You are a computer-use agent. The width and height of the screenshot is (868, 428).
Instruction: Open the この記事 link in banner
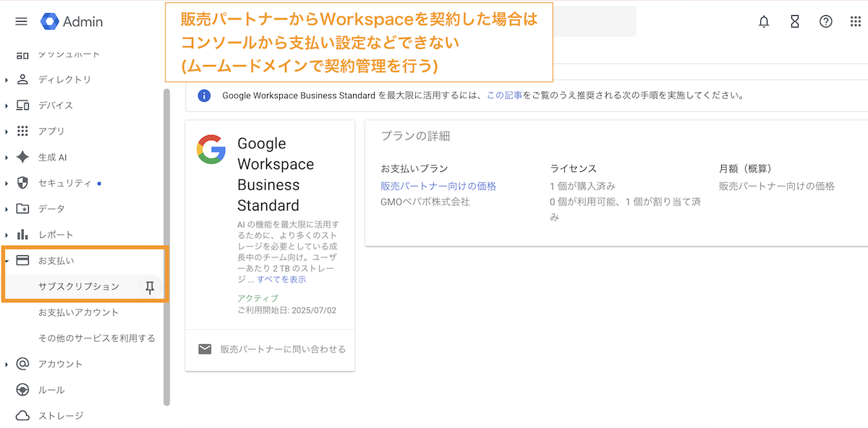505,95
